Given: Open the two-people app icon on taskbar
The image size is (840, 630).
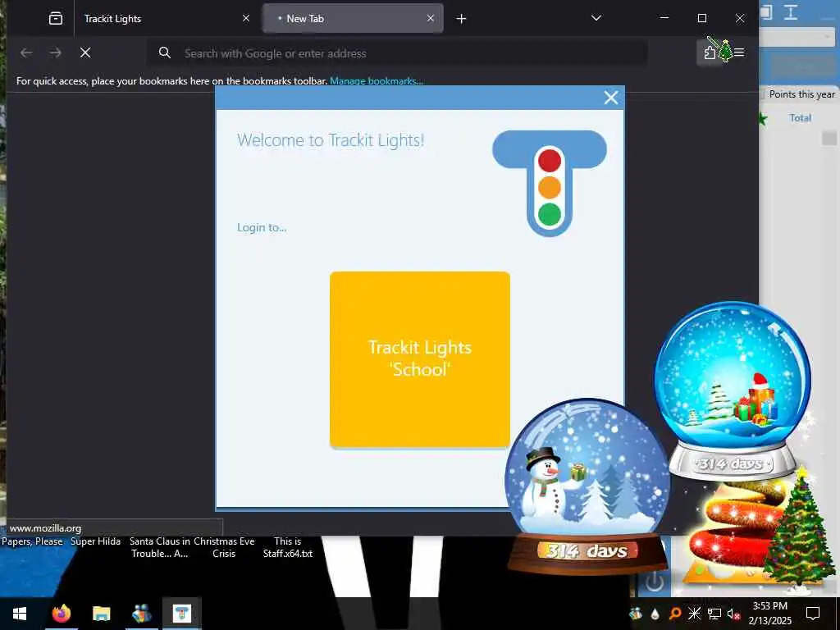Looking at the screenshot, I should [141, 614].
